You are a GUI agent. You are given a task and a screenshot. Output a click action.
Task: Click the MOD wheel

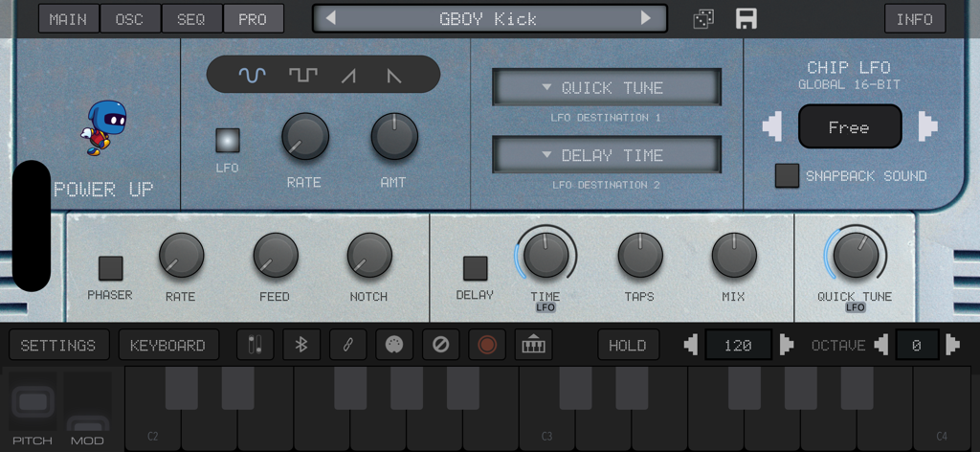click(x=87, y=401)
